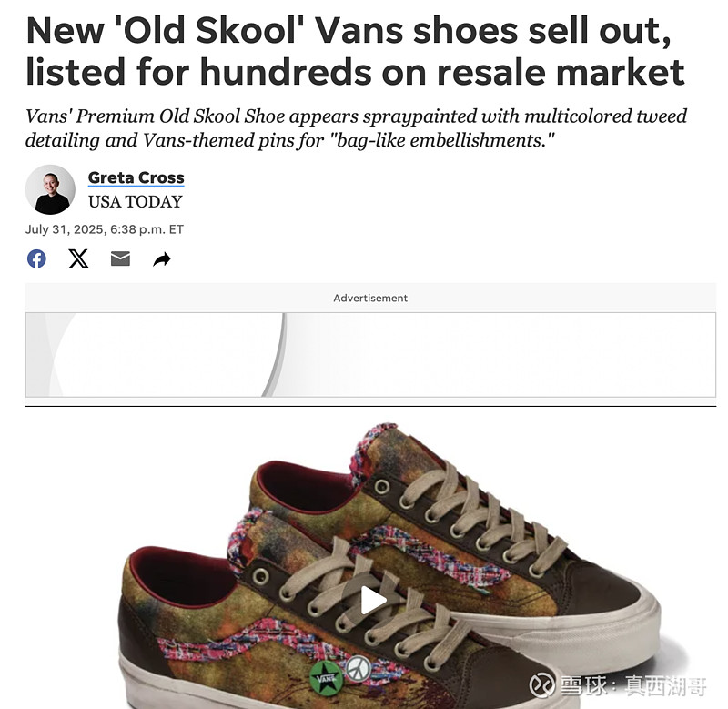Open Greta Cross author page link
This screenshot has height=709, width=728.
point(136,177)
